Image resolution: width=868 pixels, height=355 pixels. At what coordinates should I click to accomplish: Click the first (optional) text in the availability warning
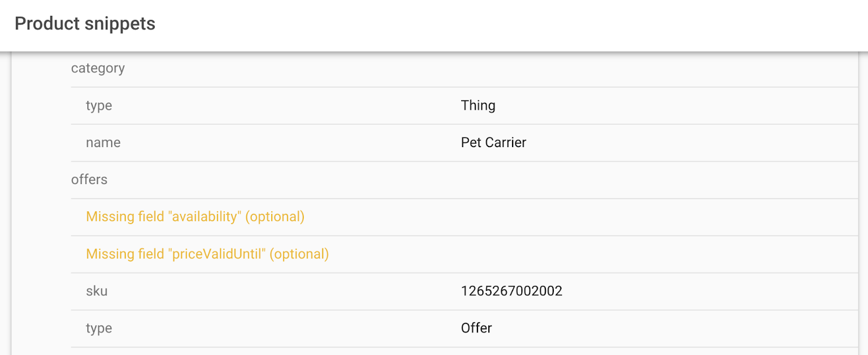point(275,217)
